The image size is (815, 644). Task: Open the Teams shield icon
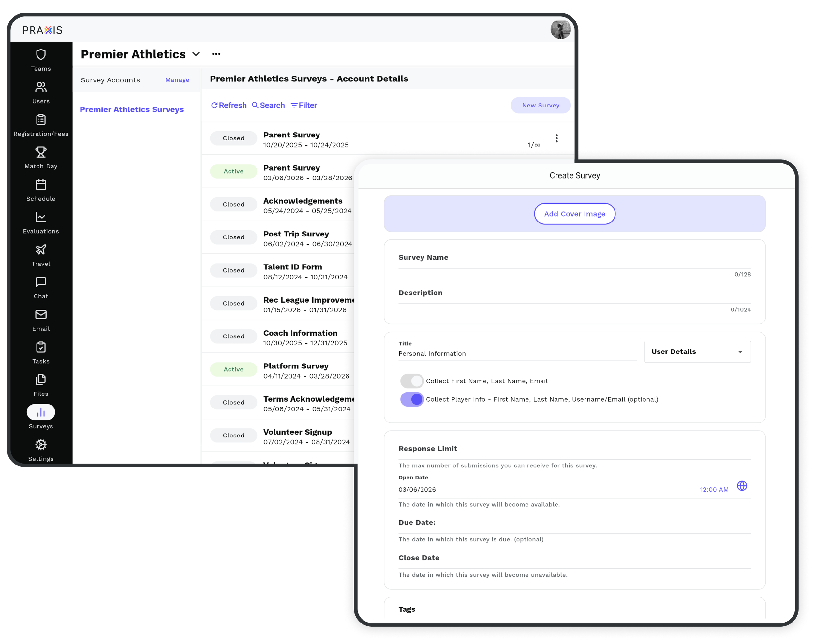click(41, 55)
